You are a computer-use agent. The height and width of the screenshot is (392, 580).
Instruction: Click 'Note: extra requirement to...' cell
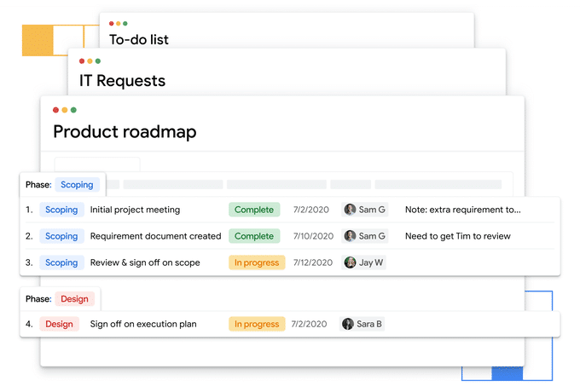click(x=463, y=210)
